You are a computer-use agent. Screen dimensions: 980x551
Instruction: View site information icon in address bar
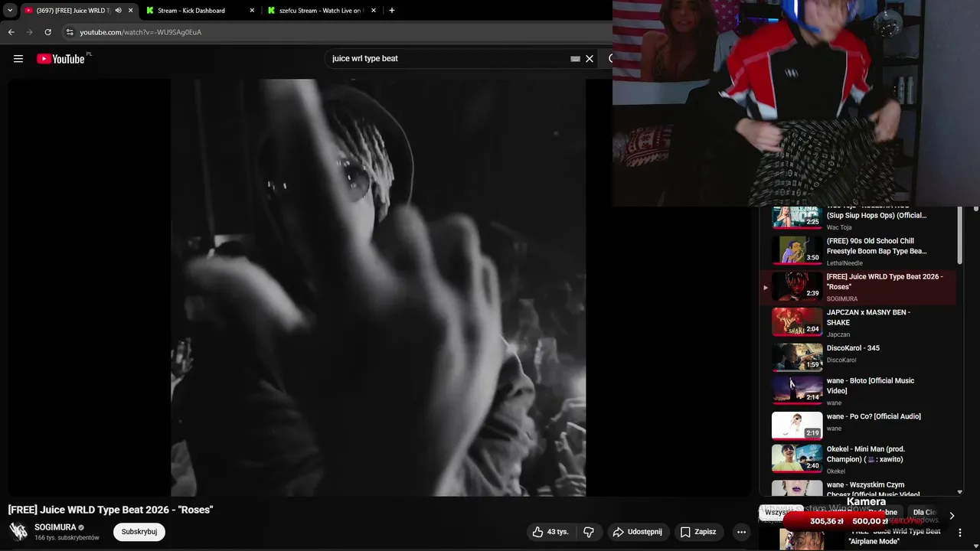click(x=70, y=32)
